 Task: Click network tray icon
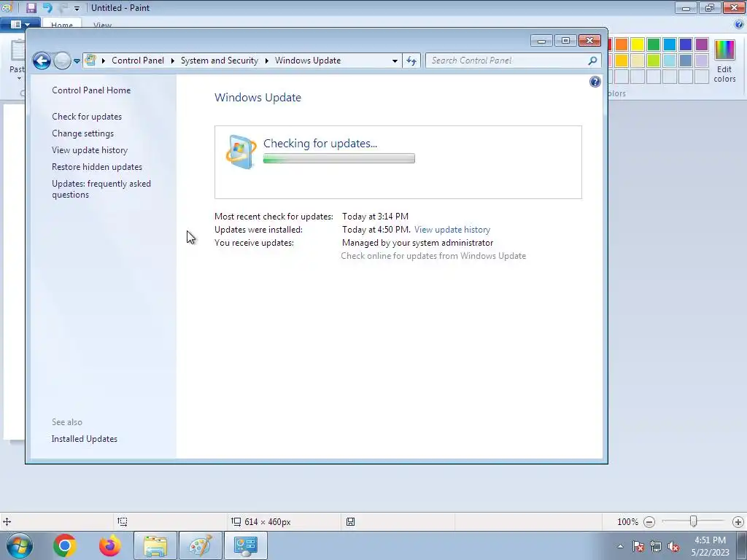pyautogui.click(x=656, y=546)
